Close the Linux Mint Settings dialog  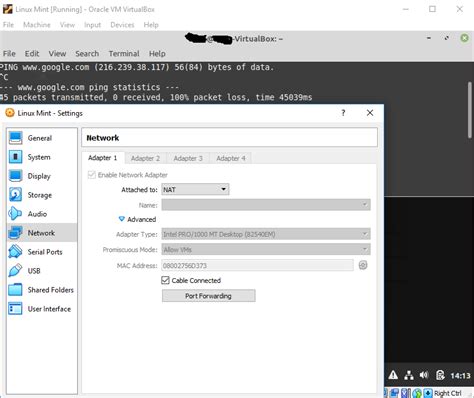pyautogui.click(x=370, y=113)
